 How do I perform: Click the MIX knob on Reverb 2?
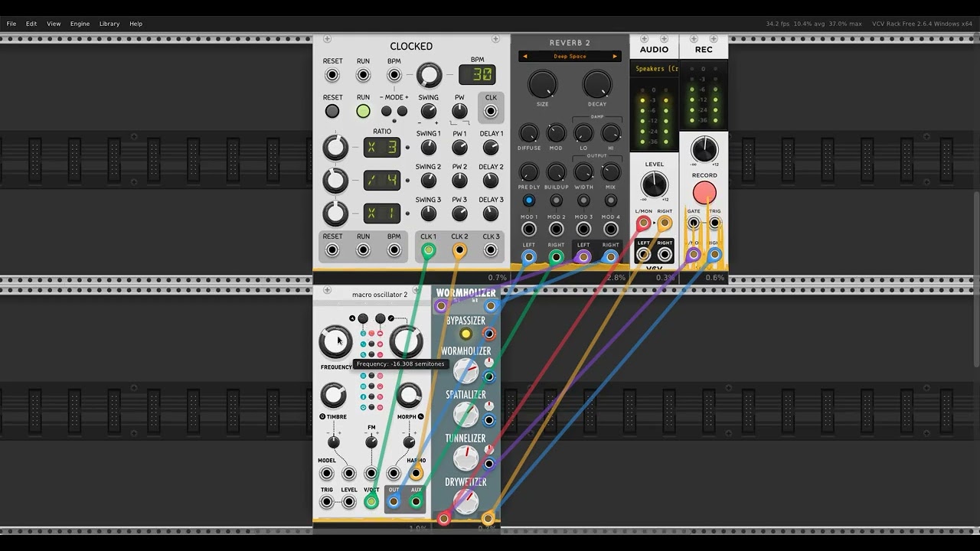611,172
